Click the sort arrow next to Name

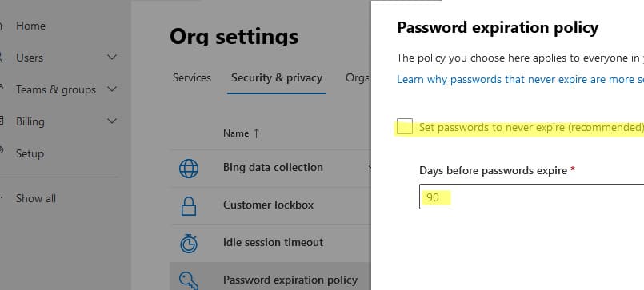click(256, 133)
